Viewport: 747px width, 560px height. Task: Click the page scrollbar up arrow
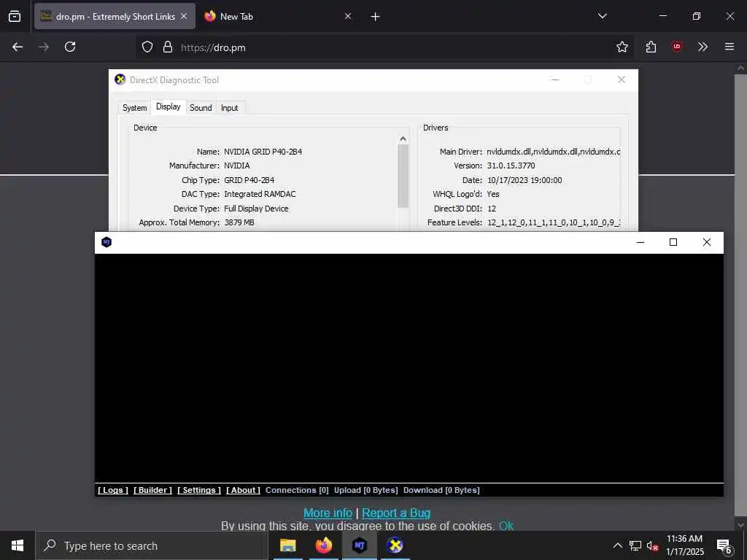[x=741, y=68]
